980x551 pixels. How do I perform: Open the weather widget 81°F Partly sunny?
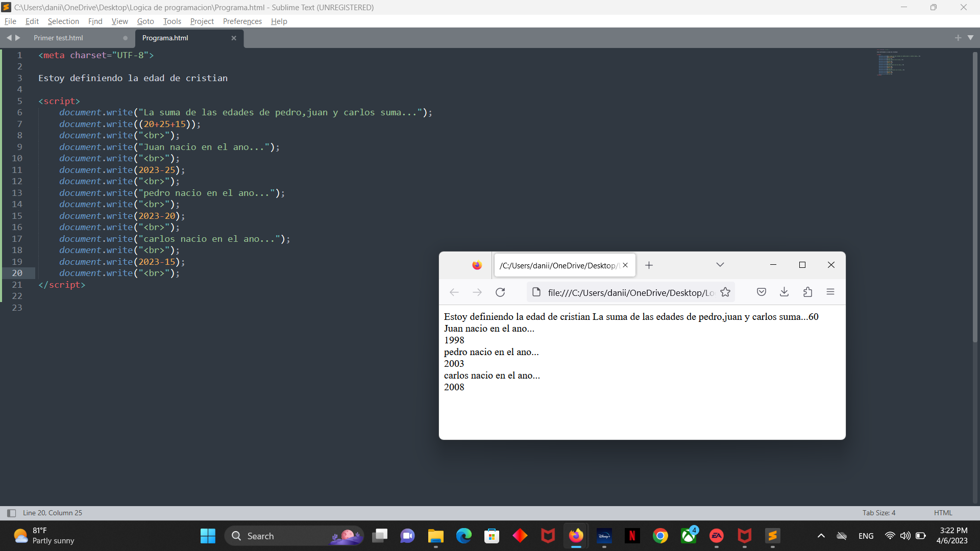[44, 536]
